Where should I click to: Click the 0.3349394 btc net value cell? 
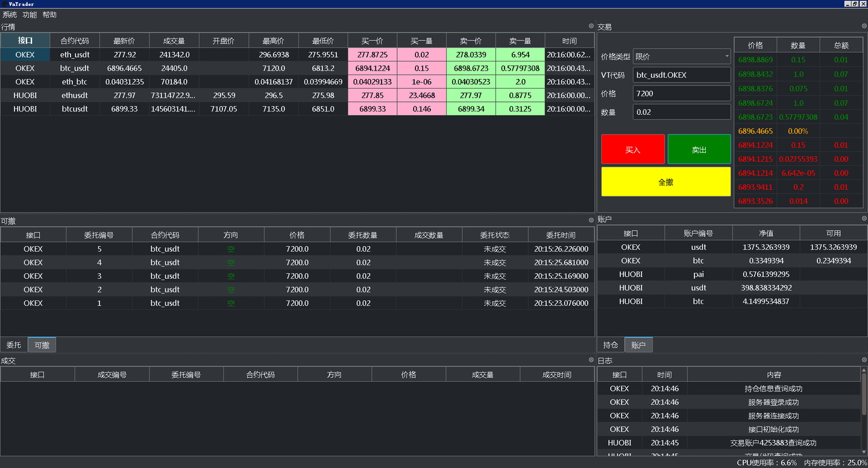click(x=766, y=261)
